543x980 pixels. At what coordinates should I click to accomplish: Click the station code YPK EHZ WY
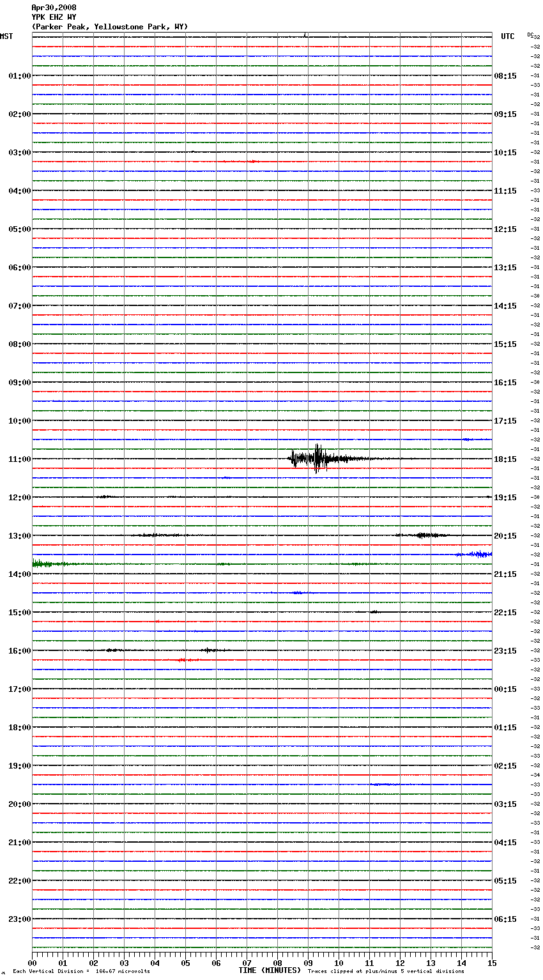point(54,17)
